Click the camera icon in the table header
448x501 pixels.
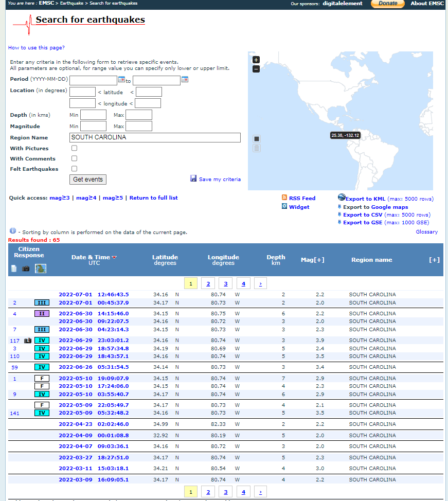(x=26, y=269)
